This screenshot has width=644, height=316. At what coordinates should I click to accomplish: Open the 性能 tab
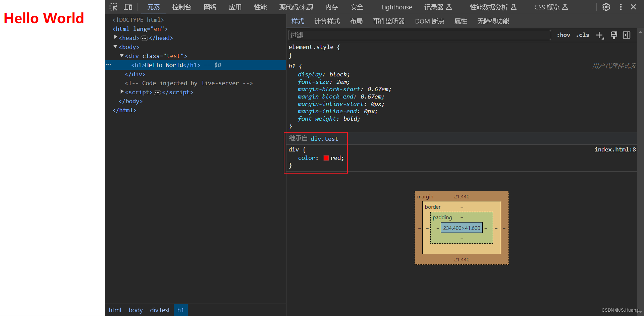pyautogui.click(x=260, y=7)
